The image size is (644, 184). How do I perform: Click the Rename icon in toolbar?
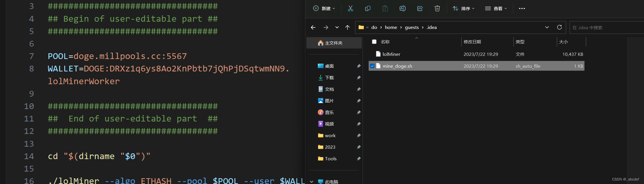pos(402,8)
